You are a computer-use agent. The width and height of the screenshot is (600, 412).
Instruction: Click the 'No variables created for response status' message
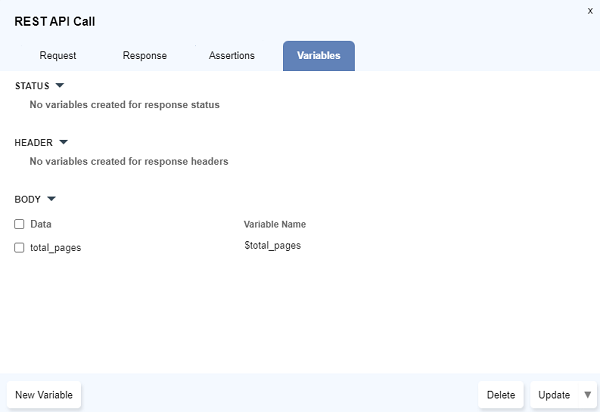click(124, 104)
